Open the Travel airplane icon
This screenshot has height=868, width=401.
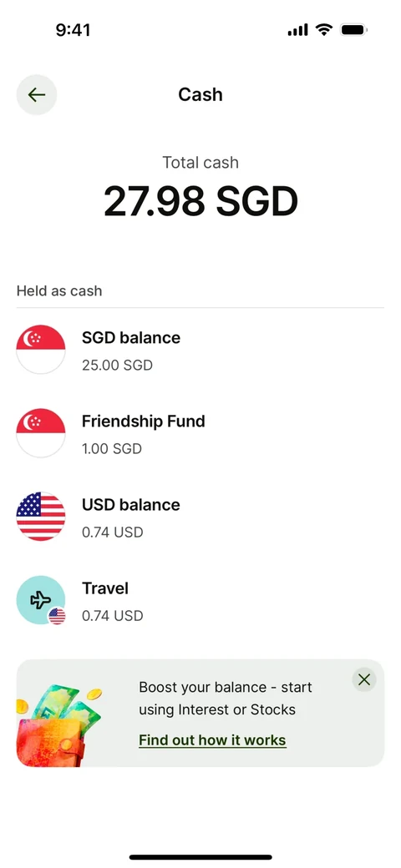coord(41,600)
